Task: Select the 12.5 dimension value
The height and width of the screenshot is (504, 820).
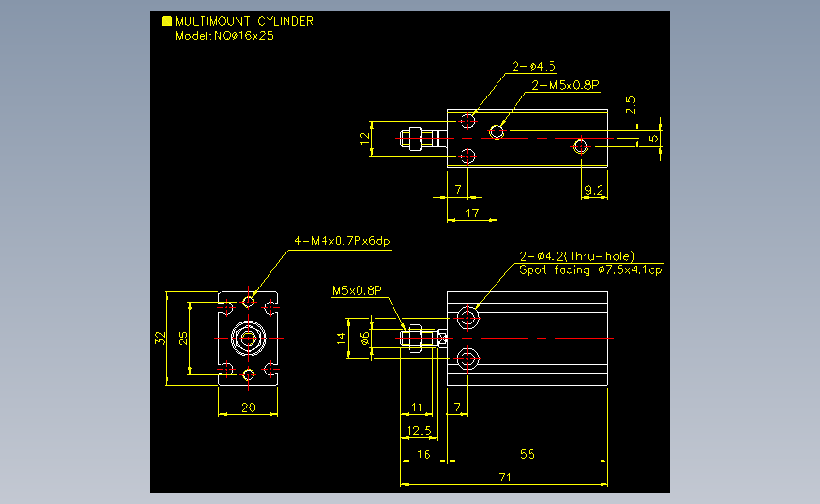Action: [419, 431]
